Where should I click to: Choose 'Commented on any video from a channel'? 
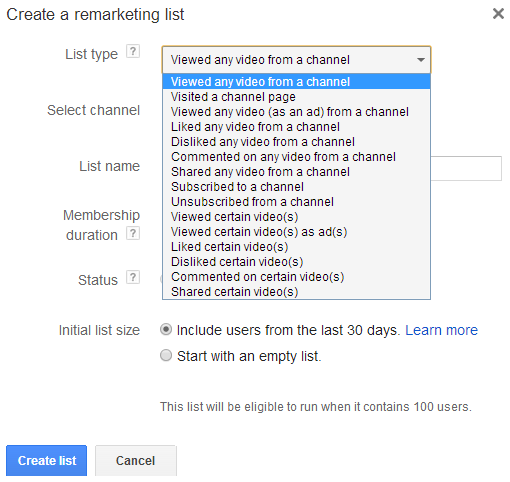[296, 157]
